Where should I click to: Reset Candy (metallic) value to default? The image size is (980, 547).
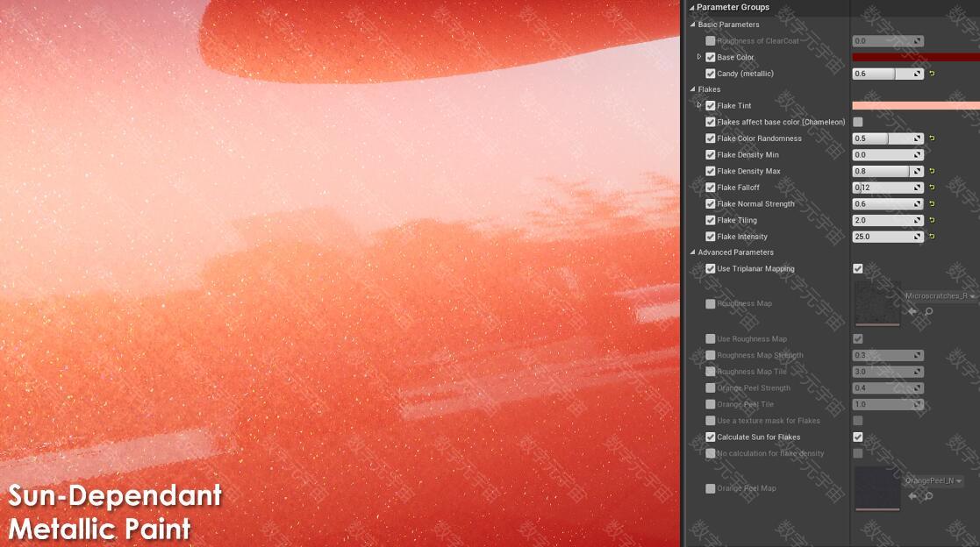coord(932,74)
